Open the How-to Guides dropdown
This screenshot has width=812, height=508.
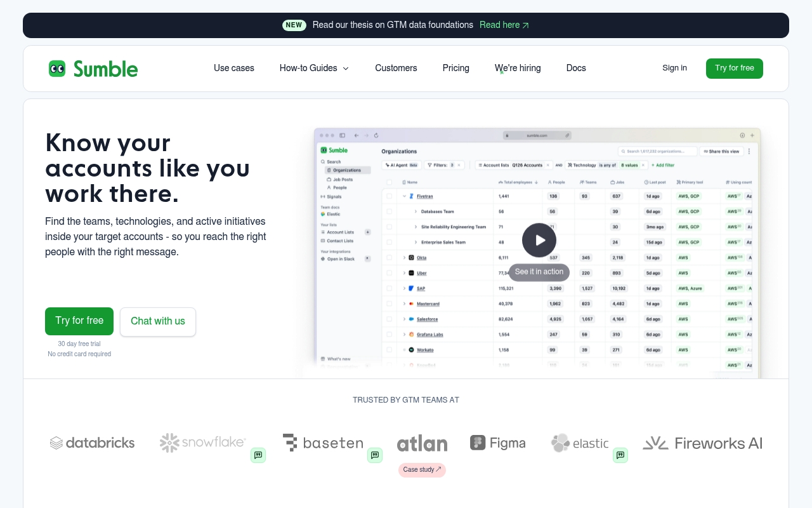314,69
